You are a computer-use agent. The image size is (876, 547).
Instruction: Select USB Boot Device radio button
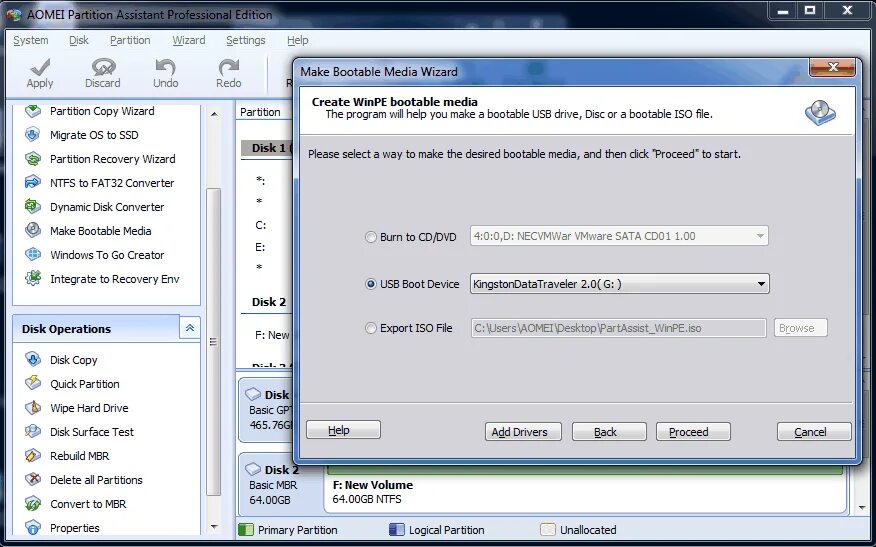click(370, 284)
